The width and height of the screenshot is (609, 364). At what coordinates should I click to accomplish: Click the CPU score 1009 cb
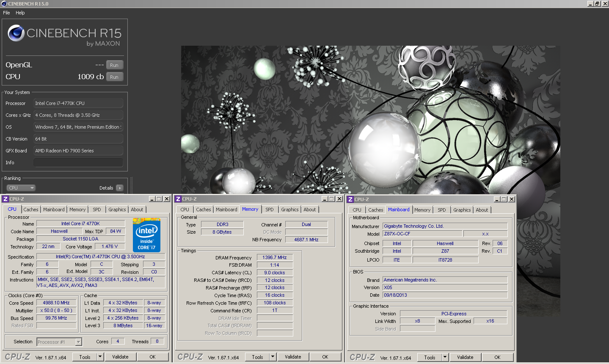pyautogui.click(x=91, y=77)
